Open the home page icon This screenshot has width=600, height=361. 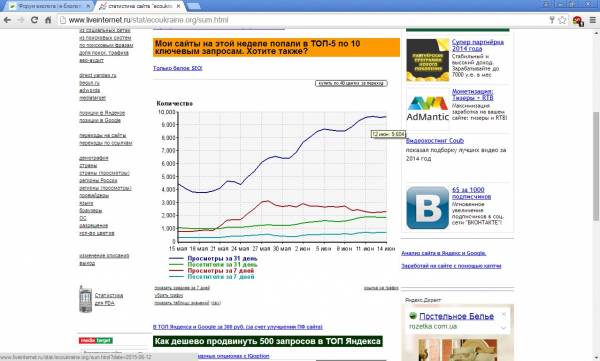pos(48,20)
